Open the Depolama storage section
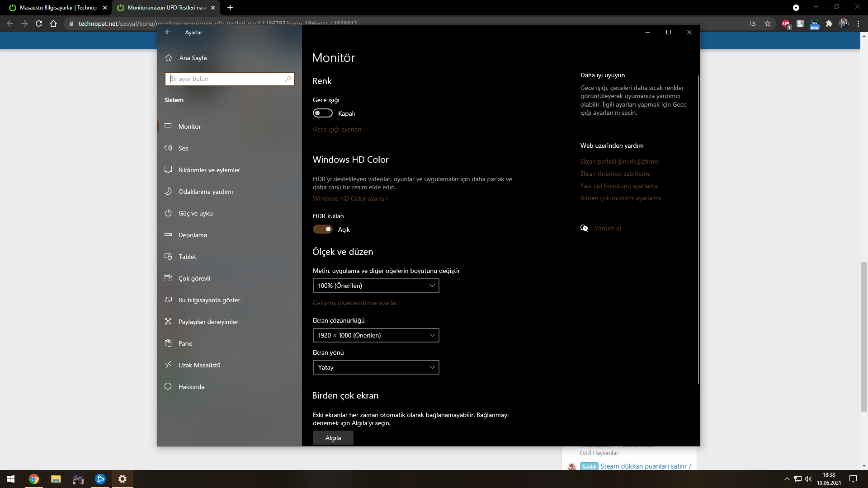This screenshot has width=868, height=488. tap(193, 235)
